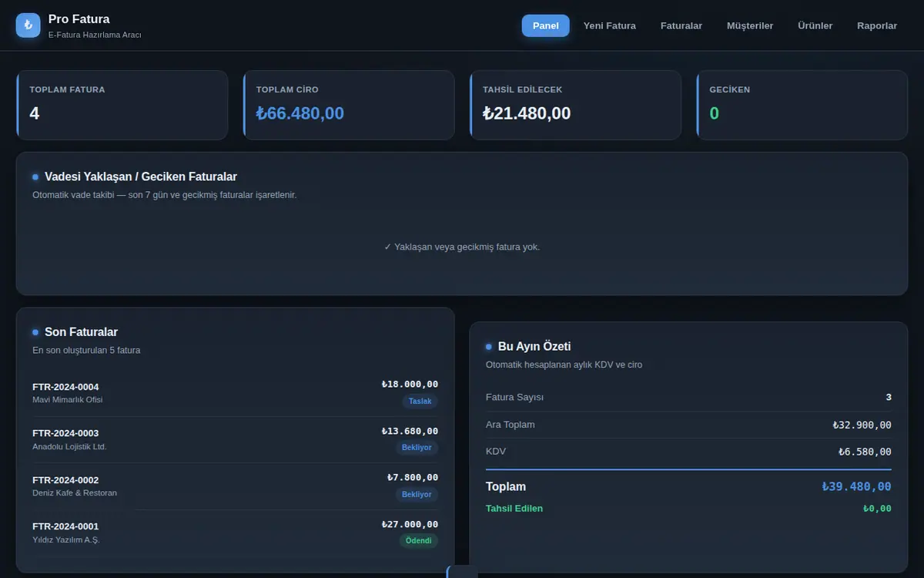Click the Tahsil Edilen amount ₺0,00

click(877, 509)
